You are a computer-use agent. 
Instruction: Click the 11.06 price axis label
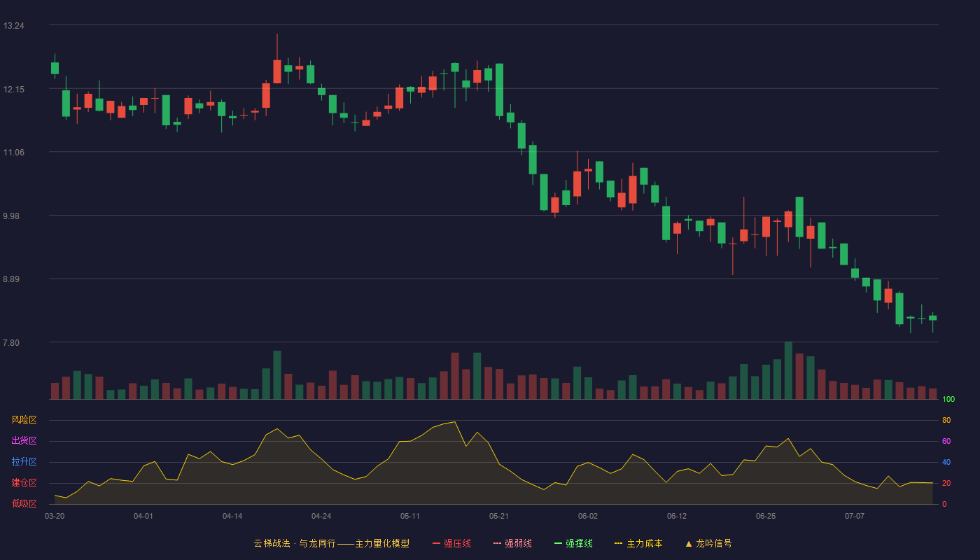[13, 153]
